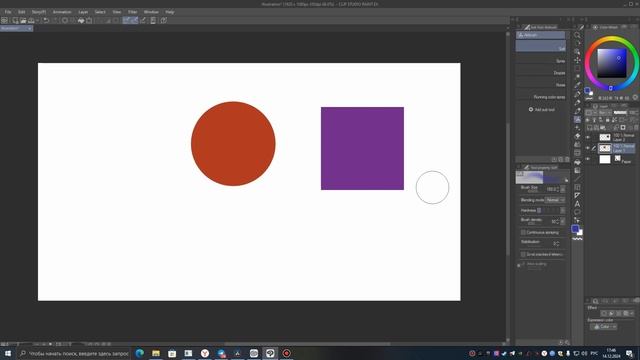Click the Clear icon in command bar
This screenshot has height=360, width=640.
64,20
